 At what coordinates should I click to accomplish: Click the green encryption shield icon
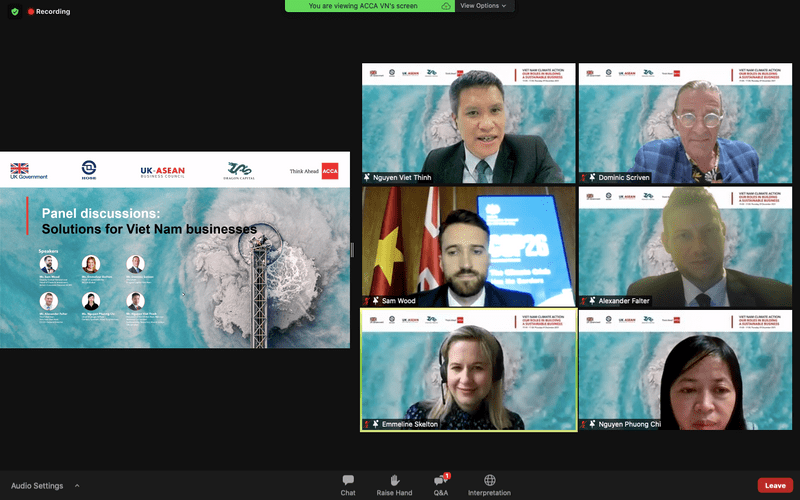point(15,11)
